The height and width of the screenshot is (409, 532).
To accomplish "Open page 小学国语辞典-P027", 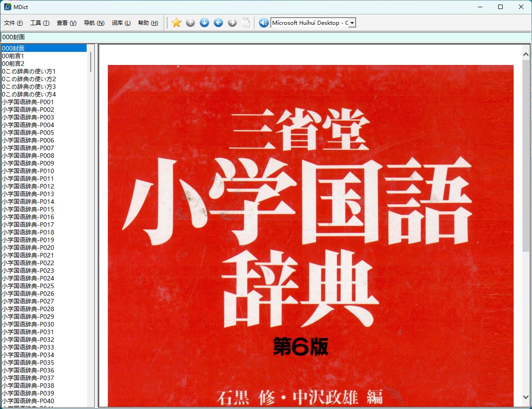I will (44, 301).
